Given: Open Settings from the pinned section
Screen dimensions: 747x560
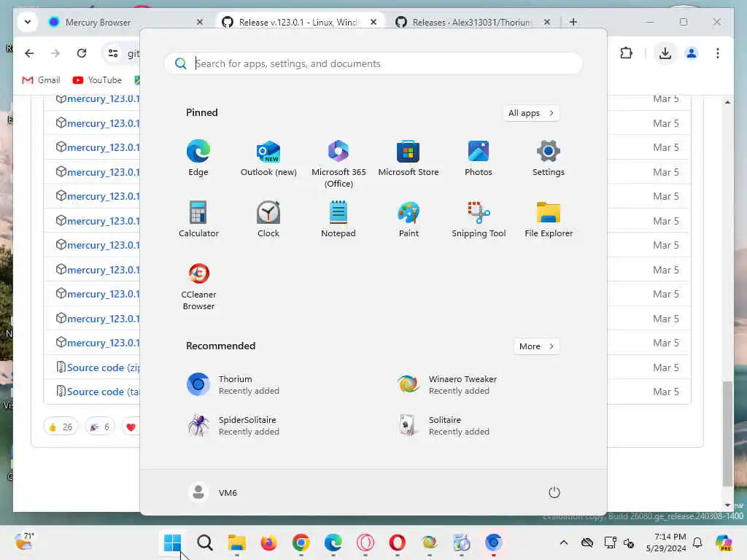Looking at the screenshot, I should (x=549, y=158).
